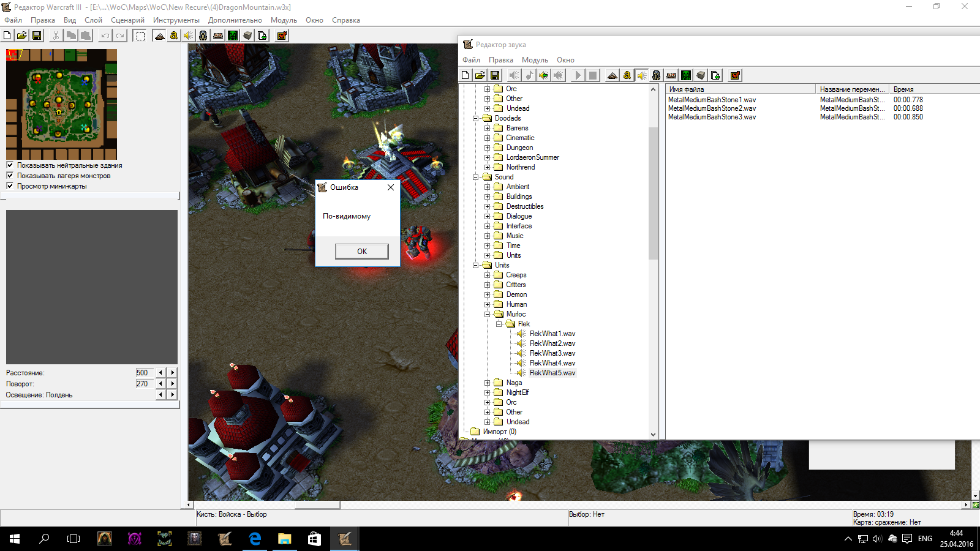Click Test Map icon in Sound Editor toolbar
Screen dimensions: 980x551
(x=735, y=75)
